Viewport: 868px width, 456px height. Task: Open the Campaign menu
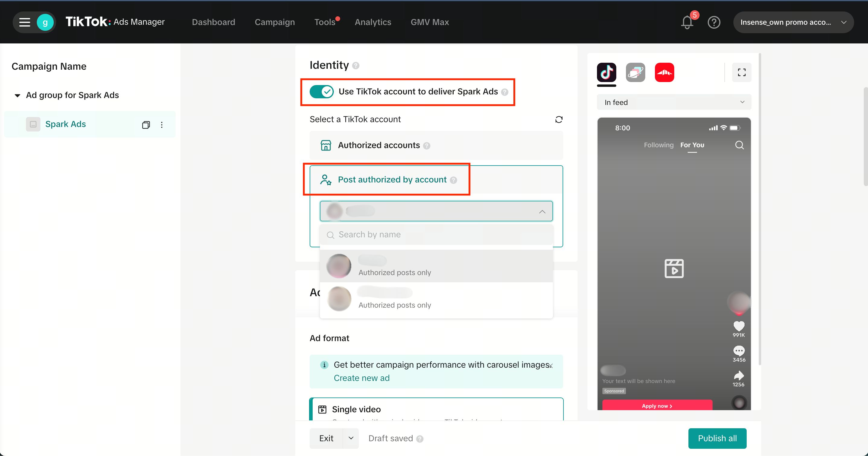[275, 22]
